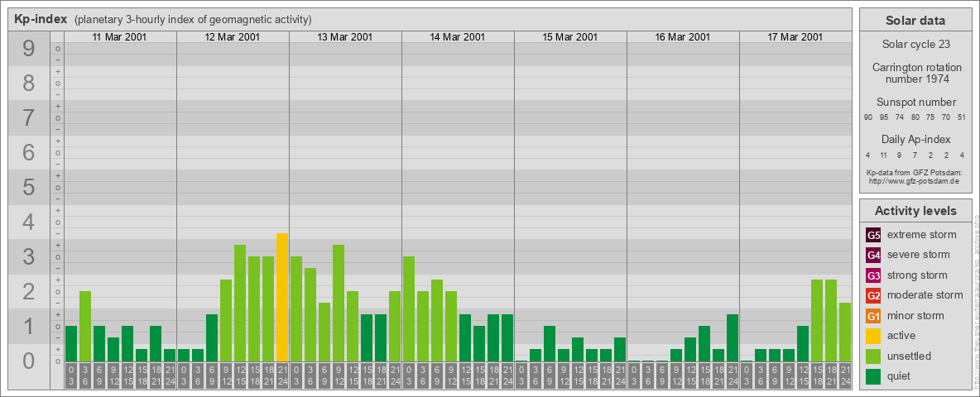Click the G3 strong storm legend icon
This screenshot has height=397, width=980.
[873, 275]
